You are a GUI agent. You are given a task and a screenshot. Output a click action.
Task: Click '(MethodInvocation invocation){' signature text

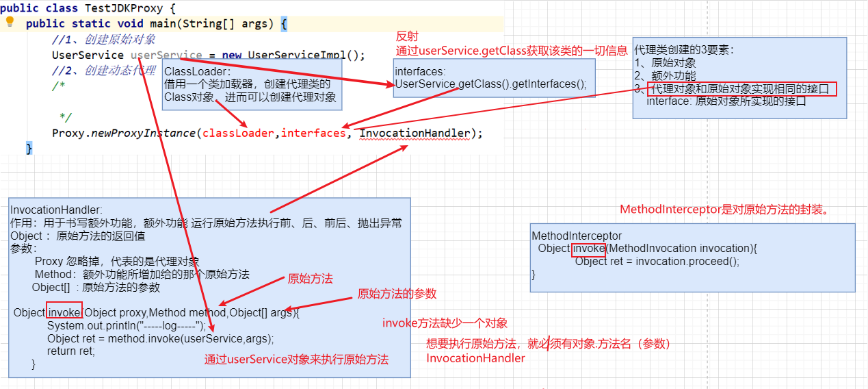click(x=681, y=248)
